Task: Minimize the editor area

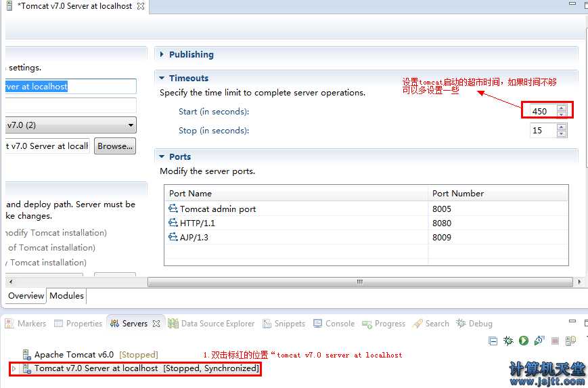Action: [x=572, y=3]
